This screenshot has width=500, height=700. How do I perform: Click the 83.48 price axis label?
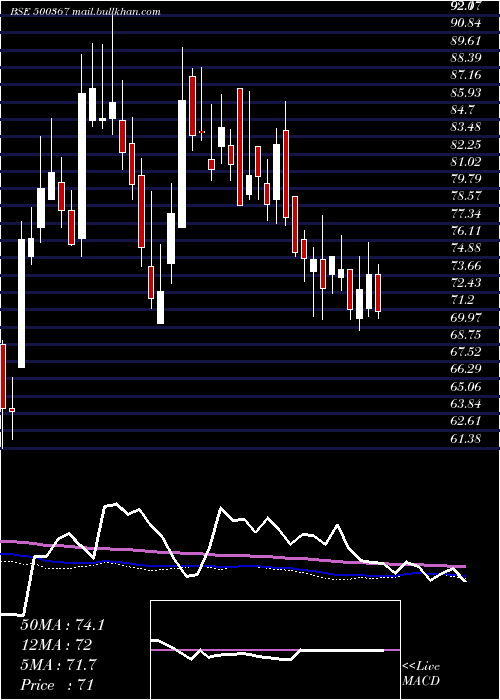465,127
